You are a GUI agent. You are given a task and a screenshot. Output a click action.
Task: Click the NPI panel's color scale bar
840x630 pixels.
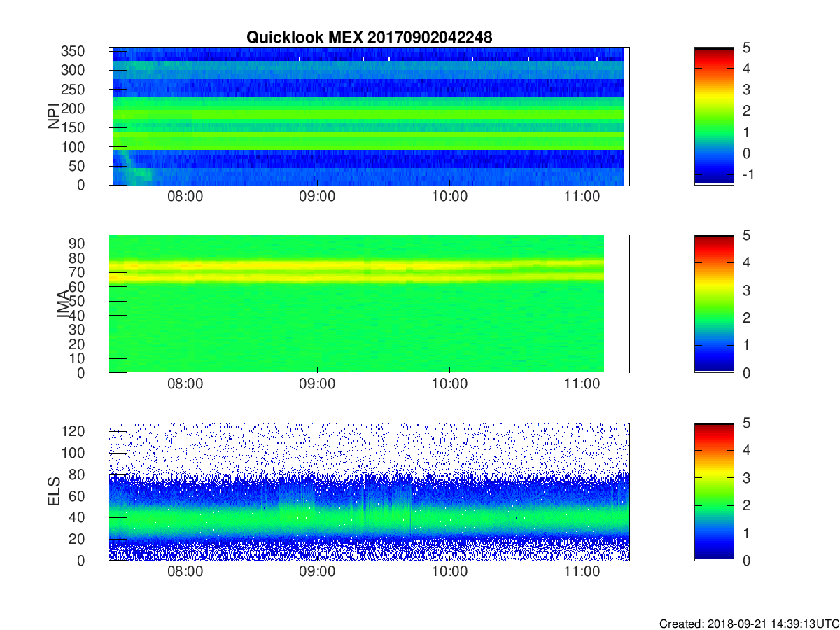(x=714, y=116)
